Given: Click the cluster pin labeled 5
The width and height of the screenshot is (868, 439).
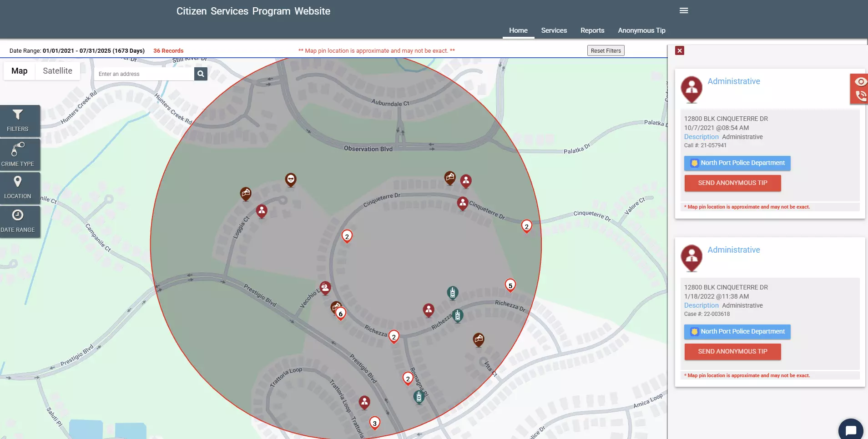Looking at the screenshot, I should pyautogui.click(x=510, y=285).
